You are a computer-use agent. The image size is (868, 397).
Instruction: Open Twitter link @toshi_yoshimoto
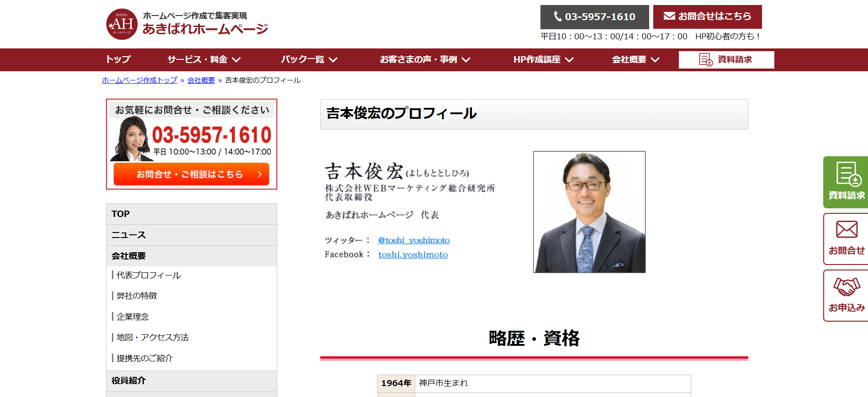pos(413,240)
